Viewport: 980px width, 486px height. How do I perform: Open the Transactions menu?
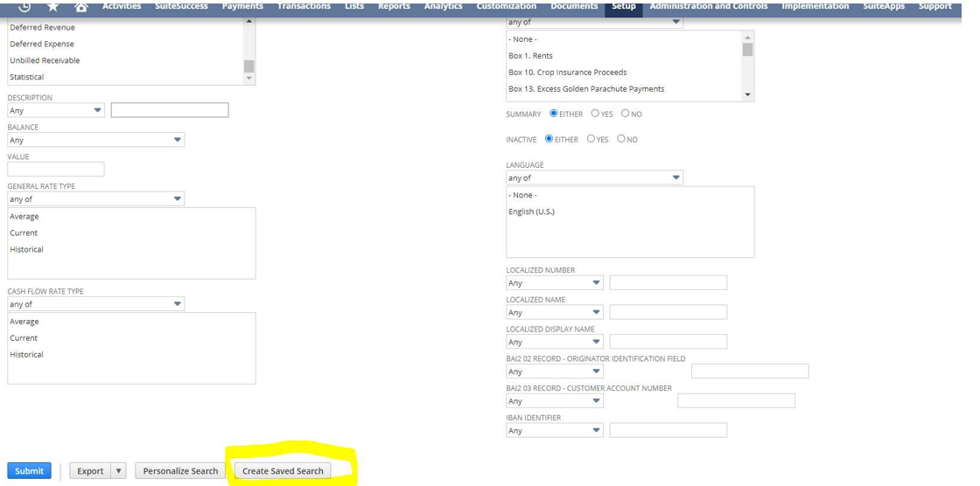pos(304,6)
